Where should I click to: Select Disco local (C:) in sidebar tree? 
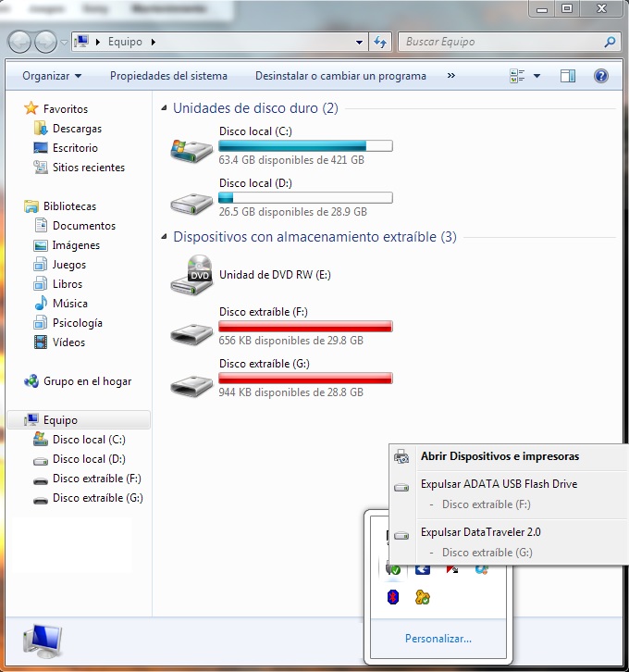click(89, 440)
